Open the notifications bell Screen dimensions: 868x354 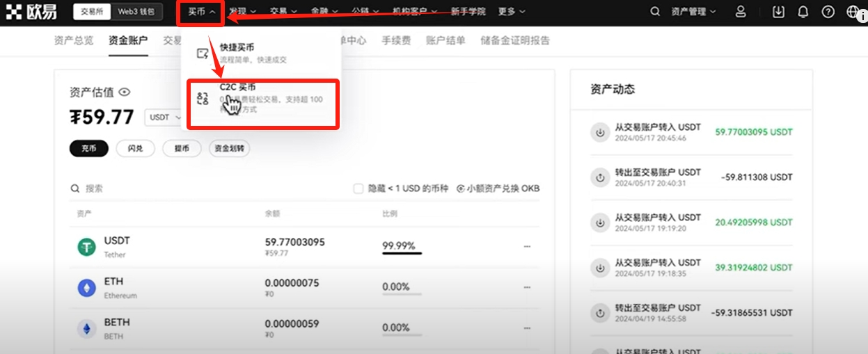click(803, 12)
